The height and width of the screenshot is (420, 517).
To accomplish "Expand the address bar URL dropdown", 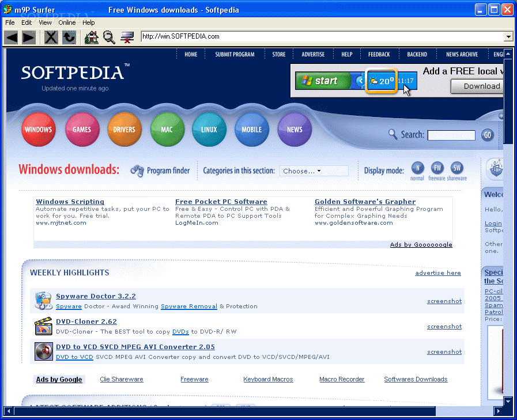I will pyautogui.click(x=508, y=37).
